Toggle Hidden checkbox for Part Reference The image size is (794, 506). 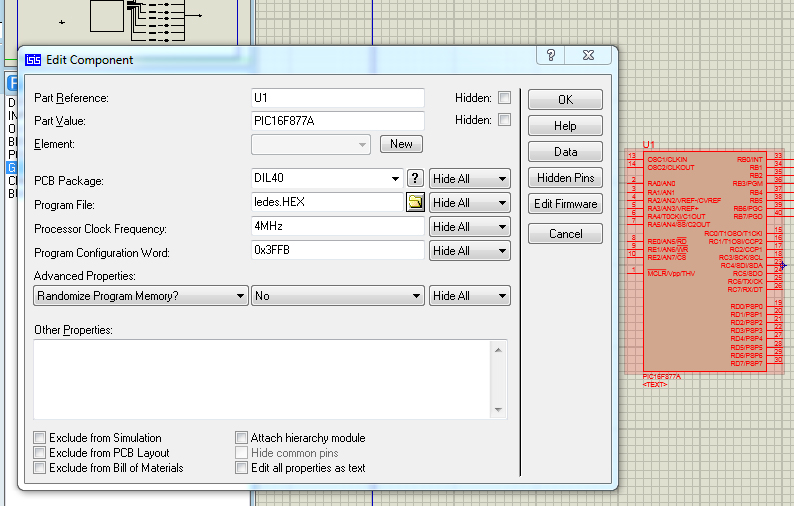[x=504, y=97]
